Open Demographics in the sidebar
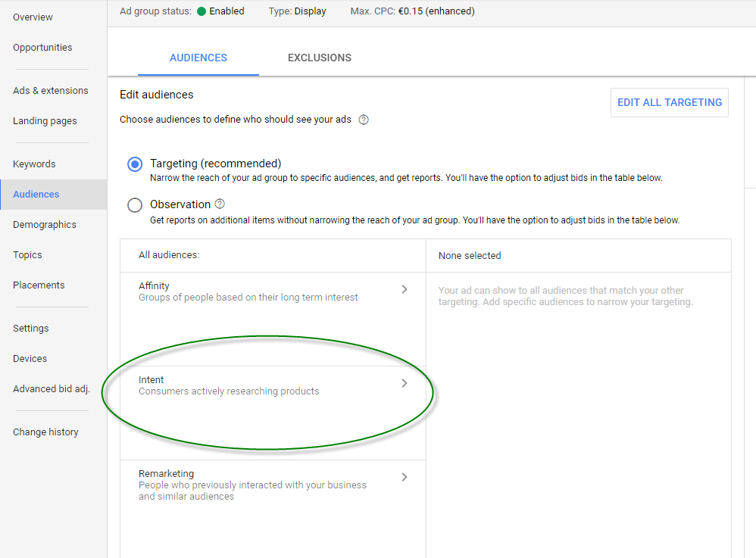Viewport: 756px width, 558px height. [45, 225]
